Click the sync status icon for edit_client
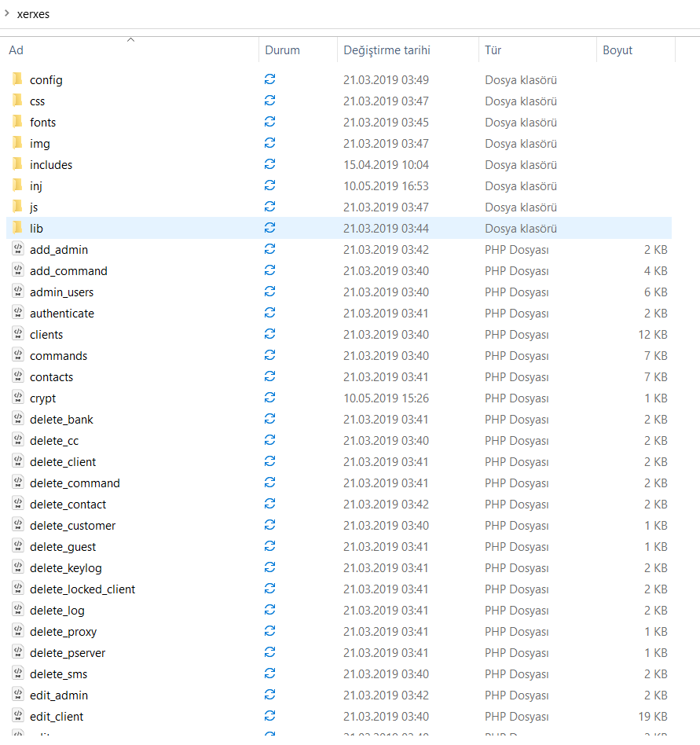This screenshot has width=700, height=745. [x=269, y=716]
